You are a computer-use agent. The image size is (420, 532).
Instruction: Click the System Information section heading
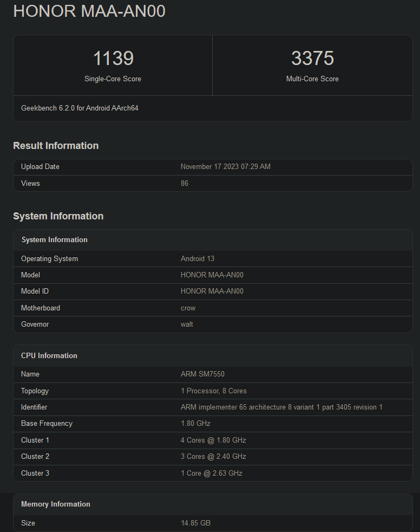[58, 216]
